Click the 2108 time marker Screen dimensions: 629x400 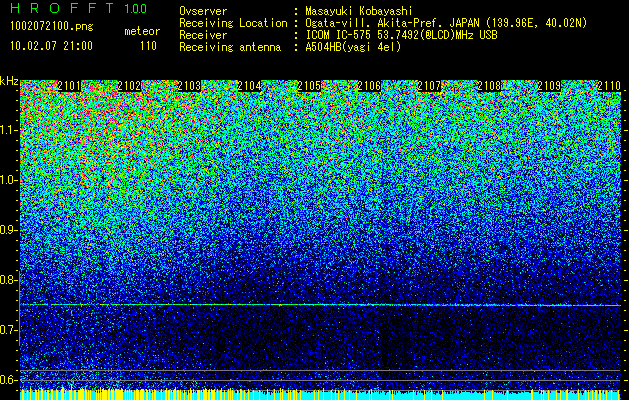[489, 86]
